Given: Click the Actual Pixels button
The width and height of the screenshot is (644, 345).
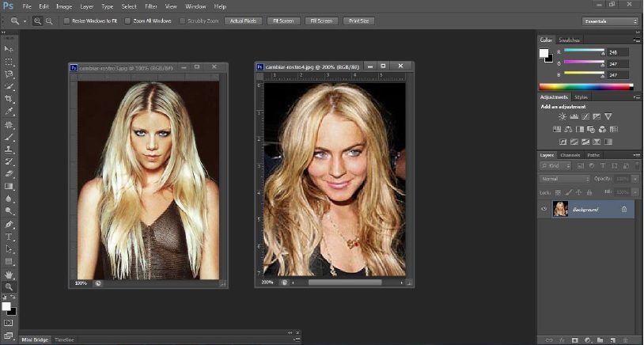Looking at the screenshot, I should tap(244, 21).
